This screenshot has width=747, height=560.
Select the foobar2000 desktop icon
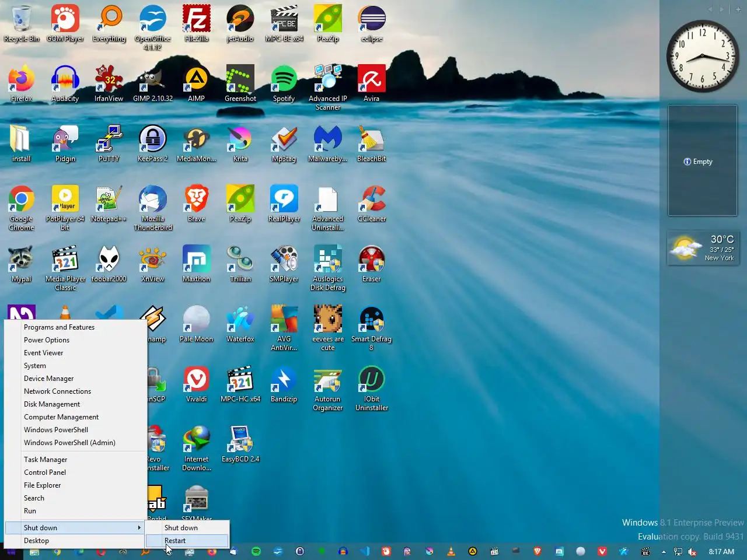109,264
